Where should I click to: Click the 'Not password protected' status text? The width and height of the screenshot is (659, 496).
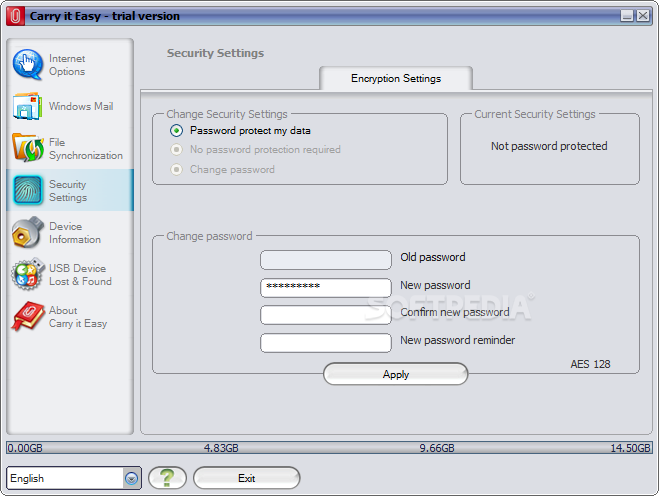pyautogui.click(x=549, y=146)
